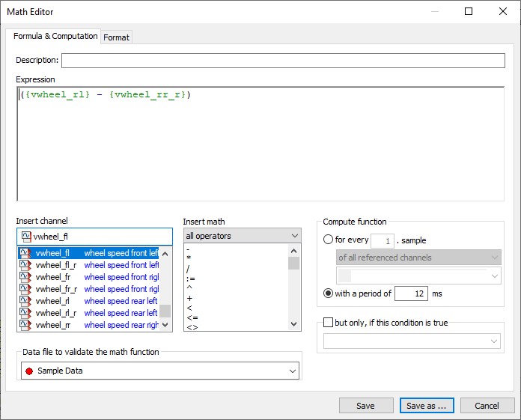Open the 'all operators' math dropdown
Screen dimensions: 521x420
coord(243,236)
